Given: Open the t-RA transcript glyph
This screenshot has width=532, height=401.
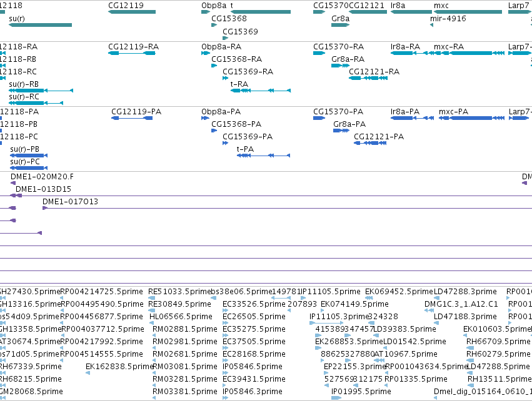Looking at the screenshot, I should pyautogui.click(x=261, y=91).
